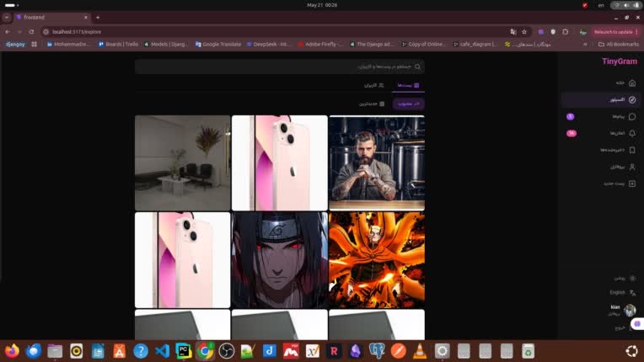This screenshot has height=362, width=644.
Task: Open the cafe_diagram bookmark
Action: 475,44
